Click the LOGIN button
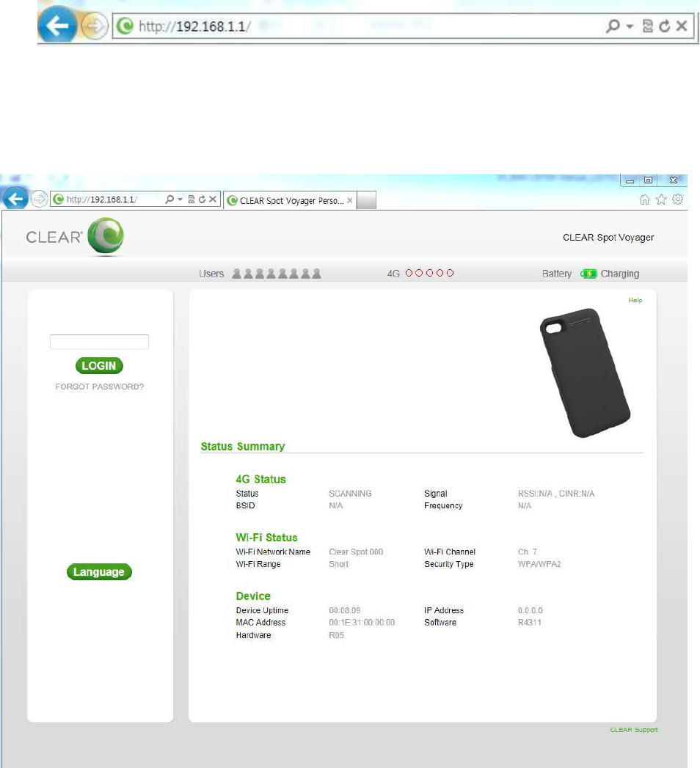Image resolution: width=700 pixels, height=768 pixels. pos(100,365)
